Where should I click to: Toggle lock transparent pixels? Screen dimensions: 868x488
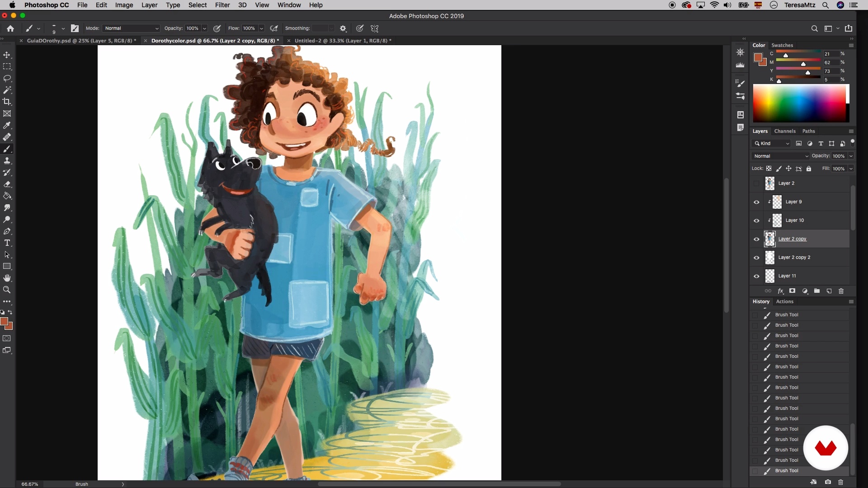pos(769,169)
